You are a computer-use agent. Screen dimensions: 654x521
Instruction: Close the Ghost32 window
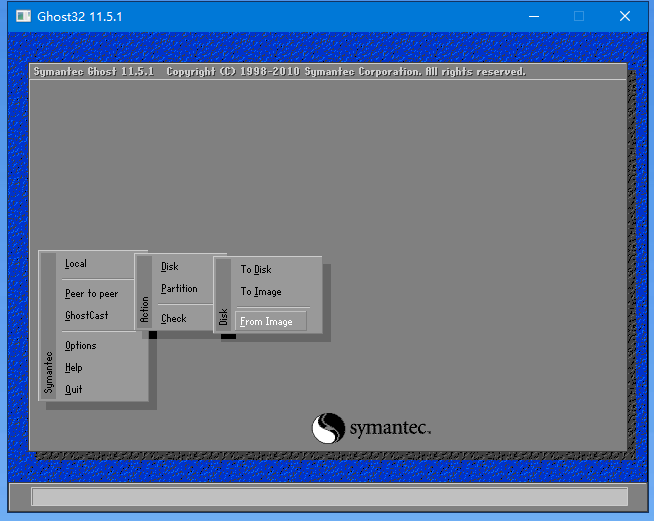tap(625, 16)
